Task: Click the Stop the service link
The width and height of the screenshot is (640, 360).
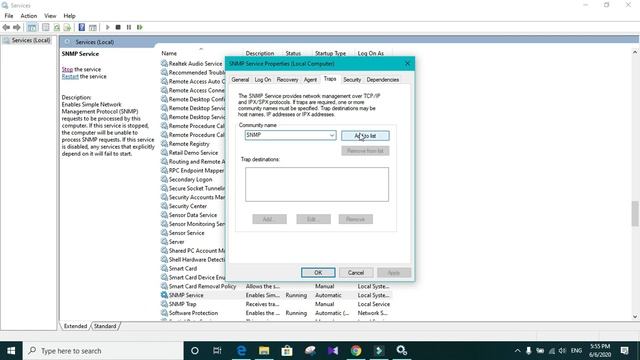Action: pyautogui.click(x=67, y=69)
